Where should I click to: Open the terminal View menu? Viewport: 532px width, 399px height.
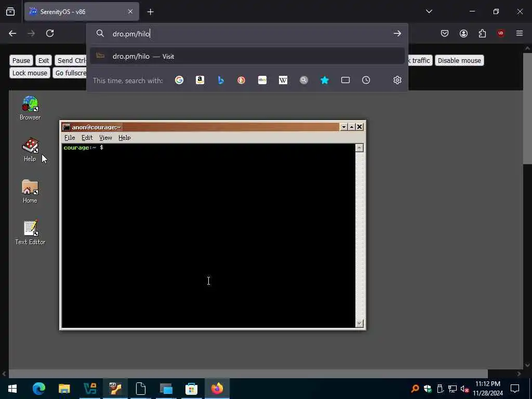tap(105, 138)
